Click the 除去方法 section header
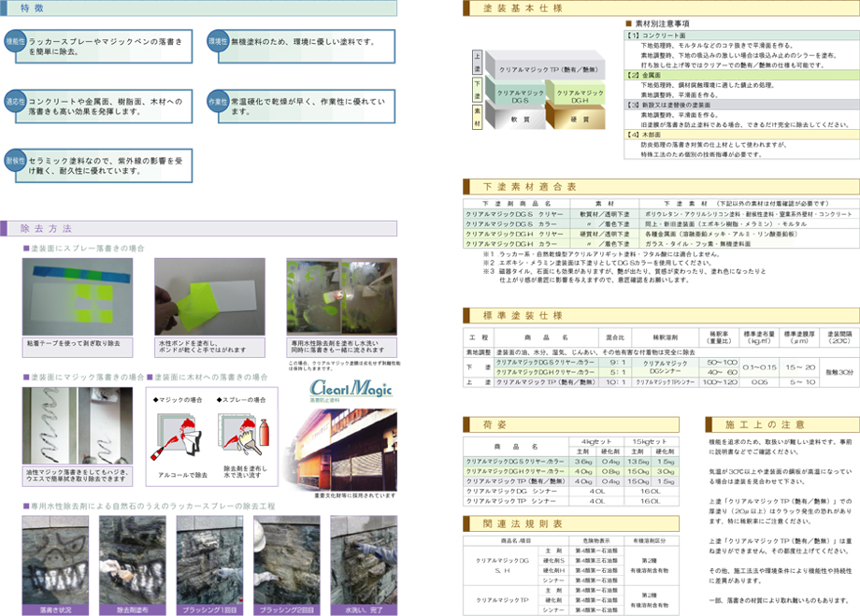Screen dimensions: 860x616 198,228
